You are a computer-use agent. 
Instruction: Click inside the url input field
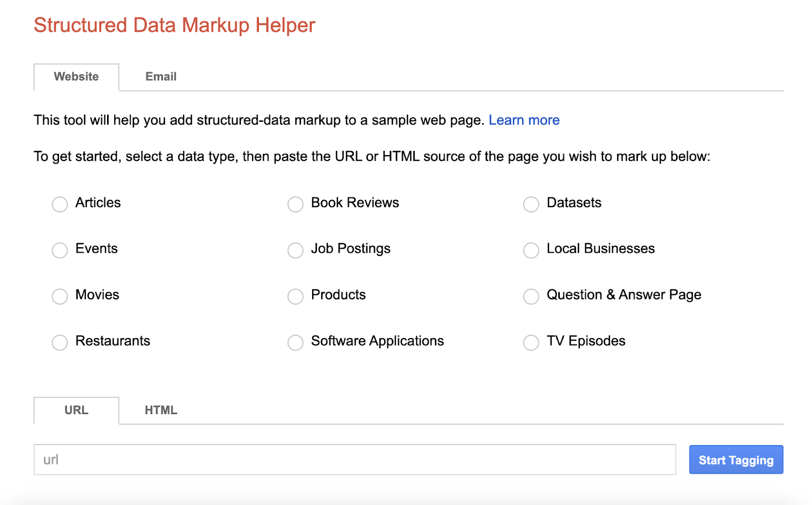(355, 459)
